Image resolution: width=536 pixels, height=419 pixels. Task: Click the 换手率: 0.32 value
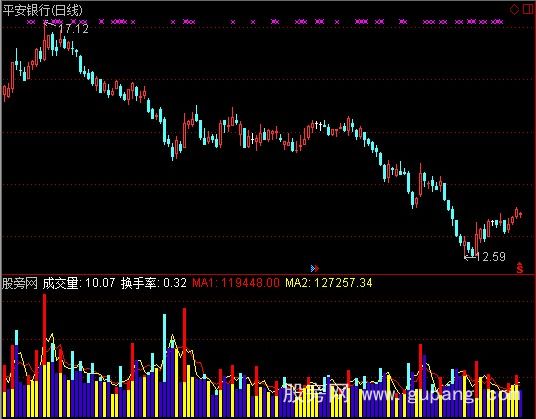(154, 283)
